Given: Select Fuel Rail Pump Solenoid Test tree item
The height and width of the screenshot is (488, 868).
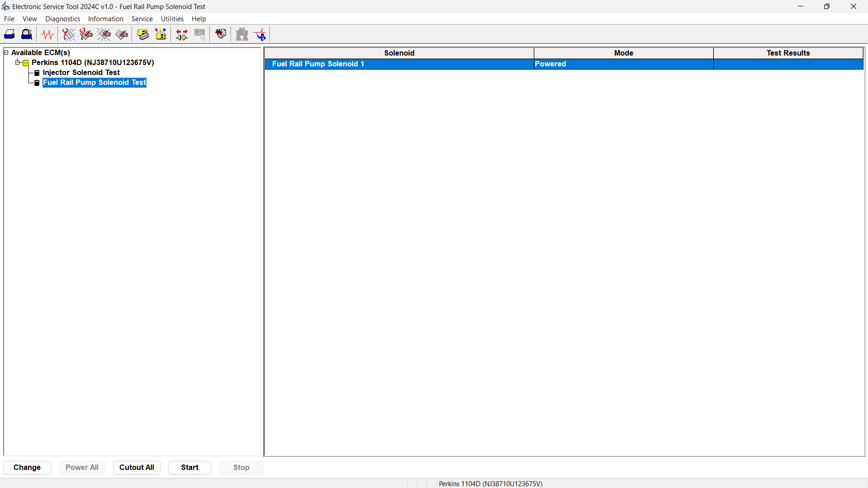Looking at the screenshot, I should click(x=94, y=82).
